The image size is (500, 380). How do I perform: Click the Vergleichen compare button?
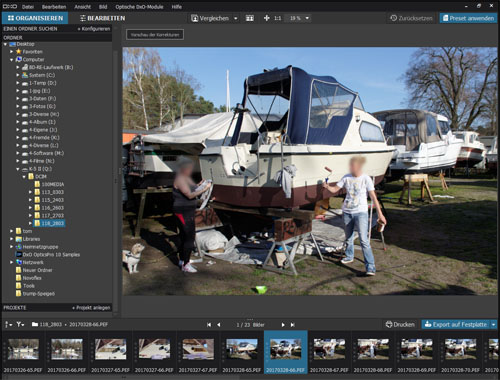tap(210, 18)
